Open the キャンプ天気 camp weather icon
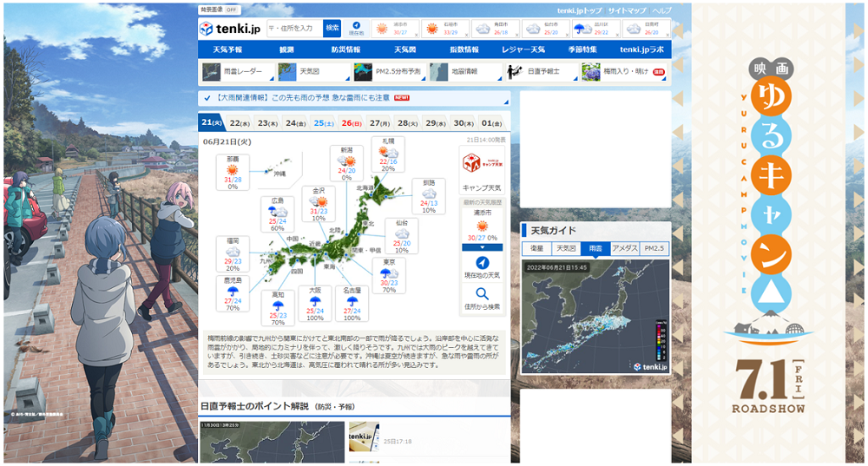The width and height of the screenshot is (868, 466). [482, 163]
